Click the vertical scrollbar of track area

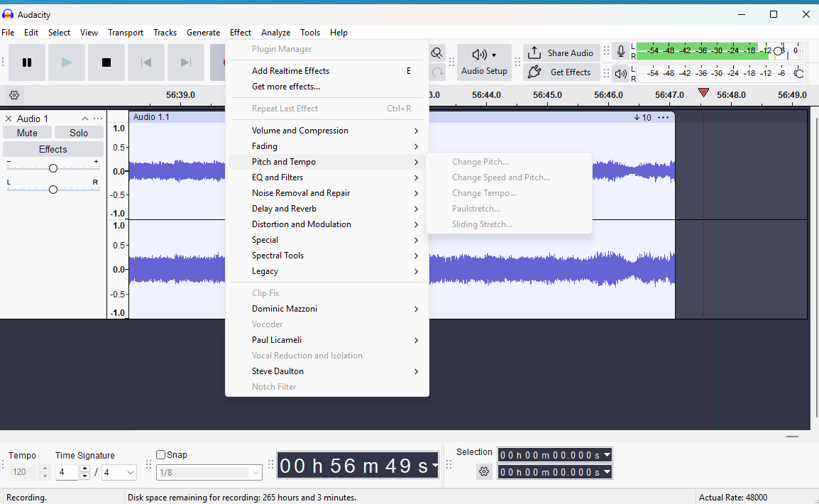click(816, 266)
